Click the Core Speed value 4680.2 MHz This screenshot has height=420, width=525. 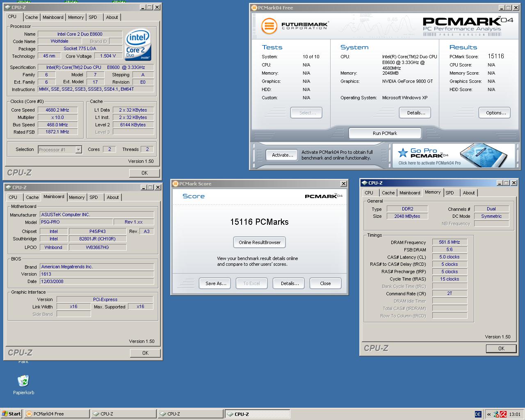tap(57, 110)
